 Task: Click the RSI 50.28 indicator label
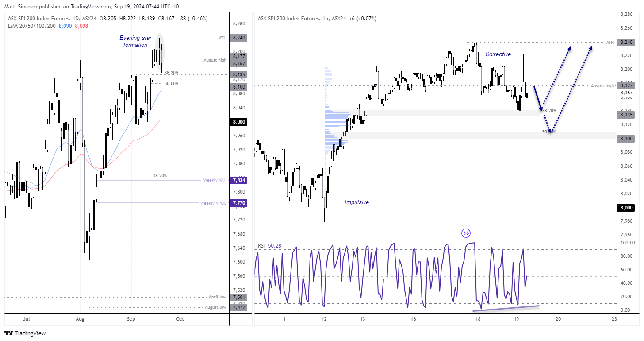pyautogui.click(x=270, y=245)
